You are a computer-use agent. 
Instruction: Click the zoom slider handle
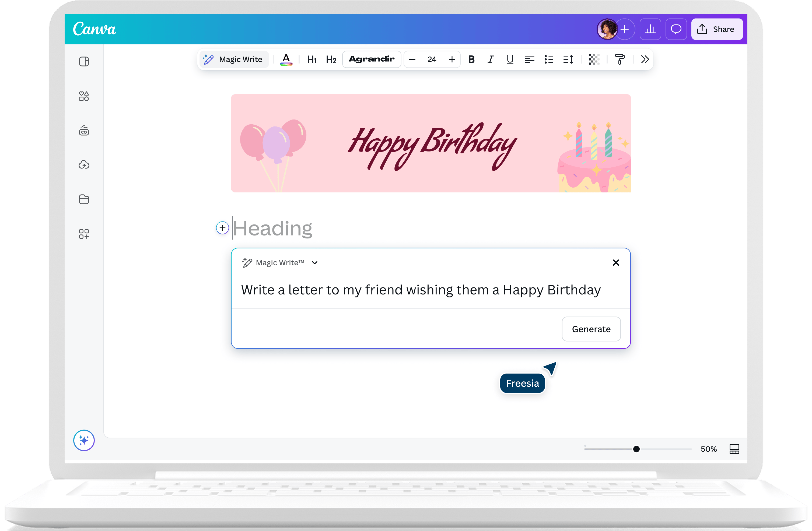[x=636, y=449]
